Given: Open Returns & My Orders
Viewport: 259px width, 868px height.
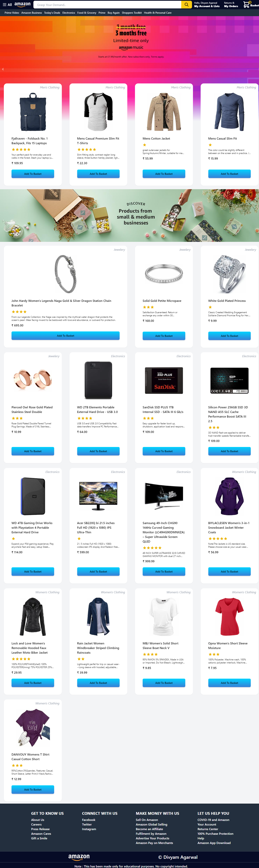Looking at the screenshot, I should tap(231, 5).
